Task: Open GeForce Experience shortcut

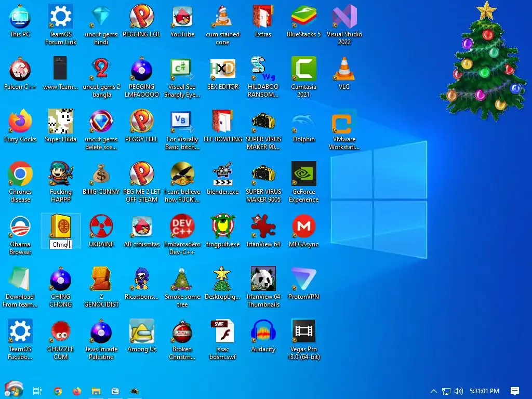Action: pos(303,182)
